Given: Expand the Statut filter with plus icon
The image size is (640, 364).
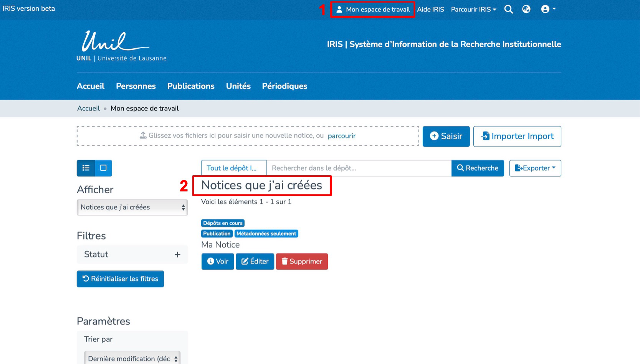Looking at the screenshot, I should (177, 255).
